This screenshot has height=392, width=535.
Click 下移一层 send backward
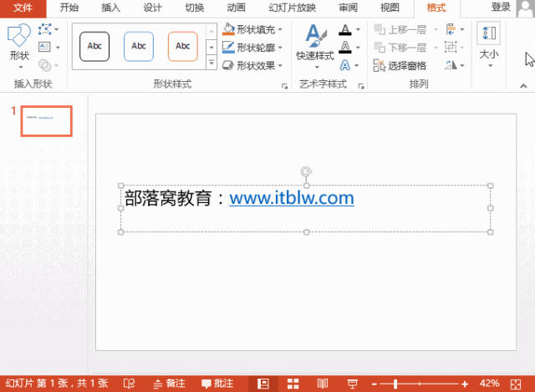tap(400, 48)
